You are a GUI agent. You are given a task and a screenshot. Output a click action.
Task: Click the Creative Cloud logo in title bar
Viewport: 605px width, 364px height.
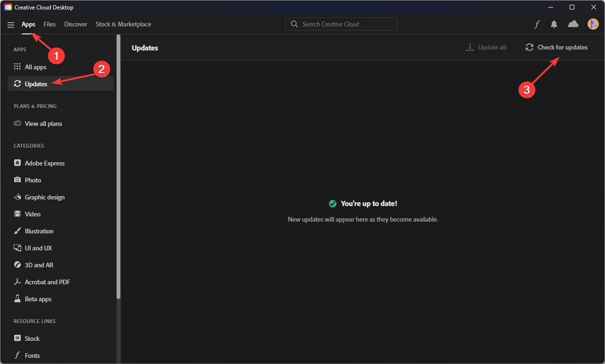pyautogui.click(x=8, y=7)
